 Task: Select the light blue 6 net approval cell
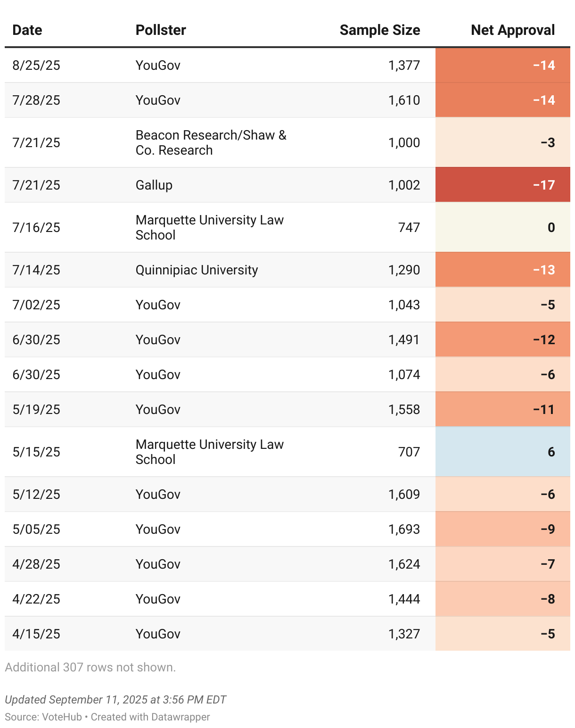[x=502, y=452]
